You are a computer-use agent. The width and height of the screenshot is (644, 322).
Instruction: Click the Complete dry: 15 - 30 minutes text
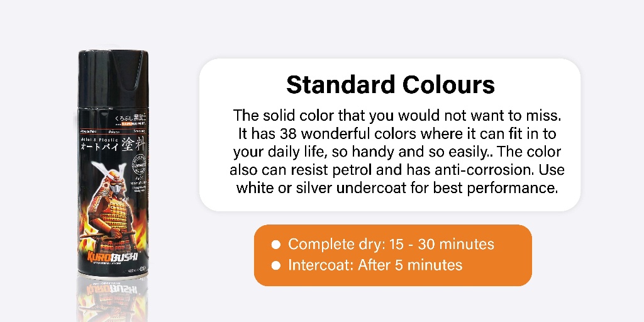pos(391,244)
